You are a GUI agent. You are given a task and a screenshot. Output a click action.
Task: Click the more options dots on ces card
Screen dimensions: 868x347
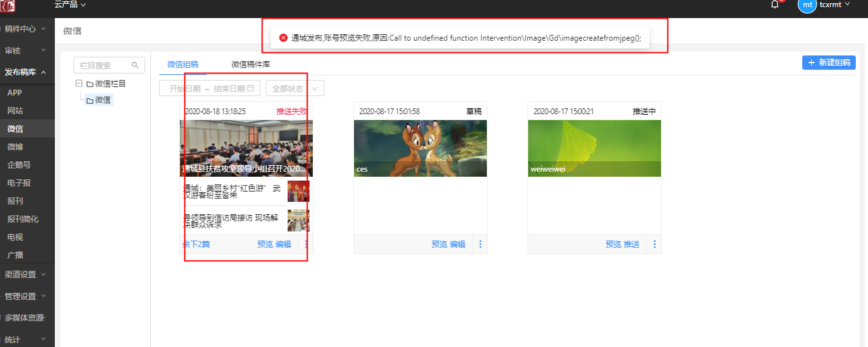480,244
